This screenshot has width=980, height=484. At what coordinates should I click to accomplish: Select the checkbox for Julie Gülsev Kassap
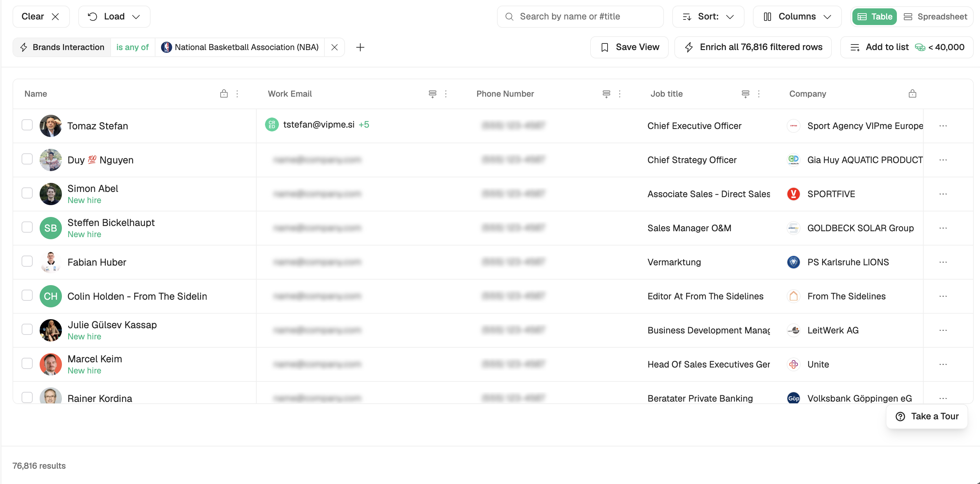[27, 329]
